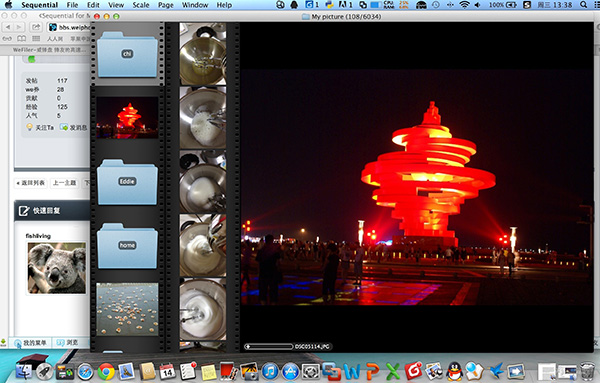600x383 pixels.
Task: Open the Sequential application menu
Action: [39, 5]
